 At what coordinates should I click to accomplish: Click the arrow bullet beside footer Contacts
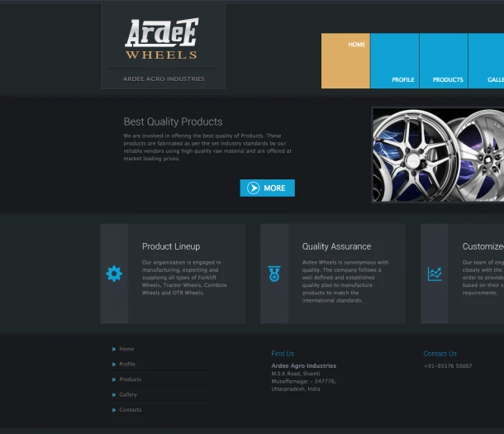click(x=114, y=410)
